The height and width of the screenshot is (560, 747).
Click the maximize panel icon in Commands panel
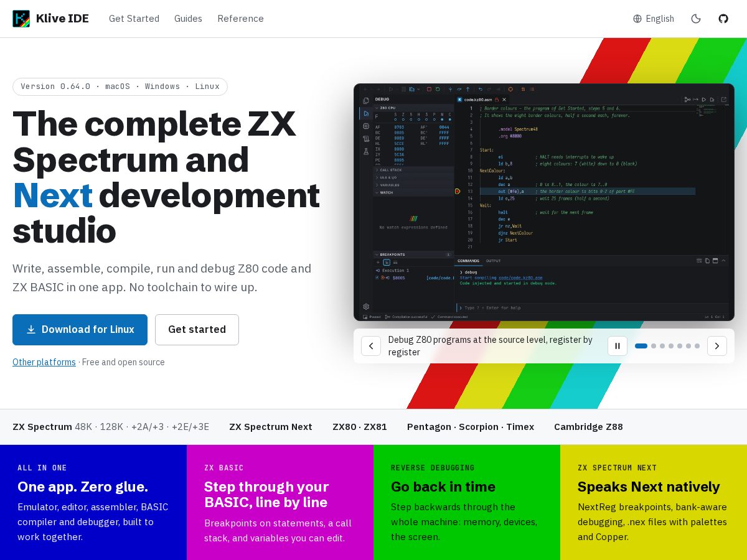(x=715, y=261)
